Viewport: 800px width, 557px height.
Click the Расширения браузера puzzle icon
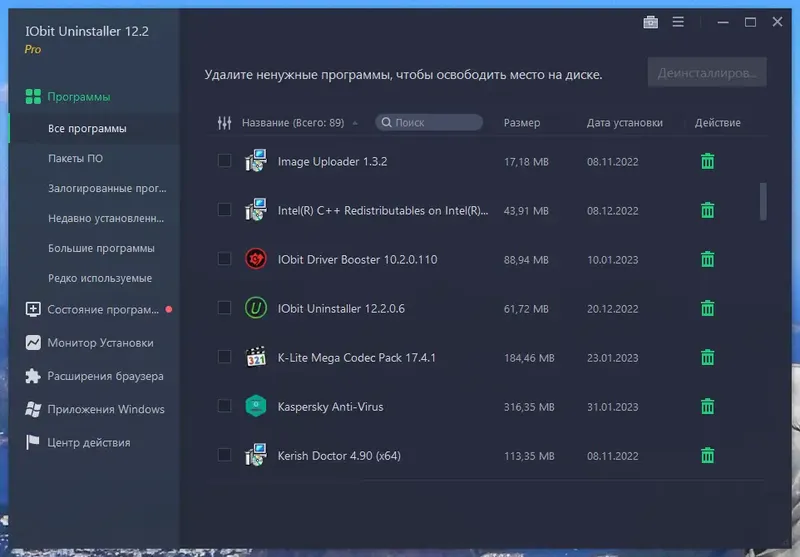coord(33,376)
